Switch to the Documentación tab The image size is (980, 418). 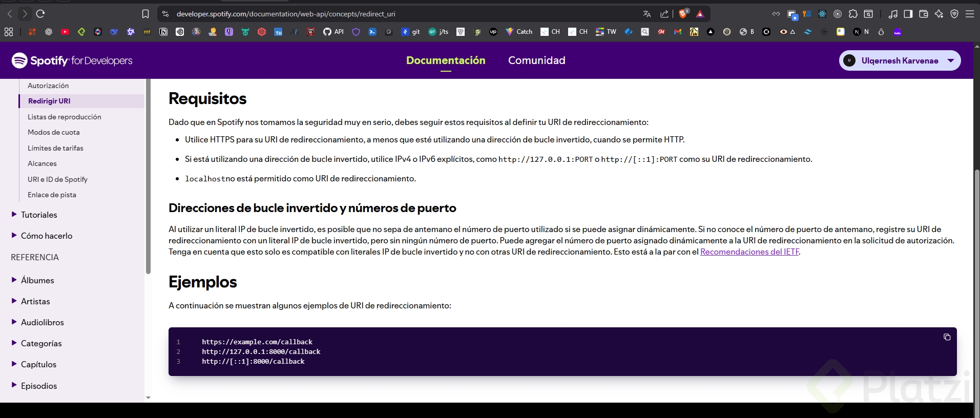click(446, 60)
